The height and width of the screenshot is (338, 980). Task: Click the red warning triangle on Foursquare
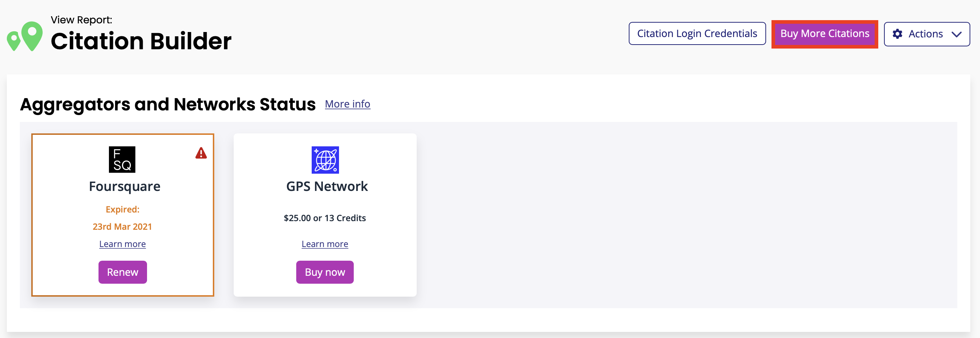coord(201,154)
